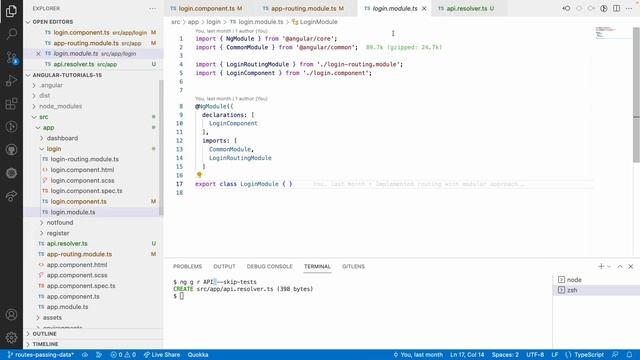The width and height of the screenshot is (640, 360).
Task: Click the terminal command prompt input
Action: click(x=182, y=296)
